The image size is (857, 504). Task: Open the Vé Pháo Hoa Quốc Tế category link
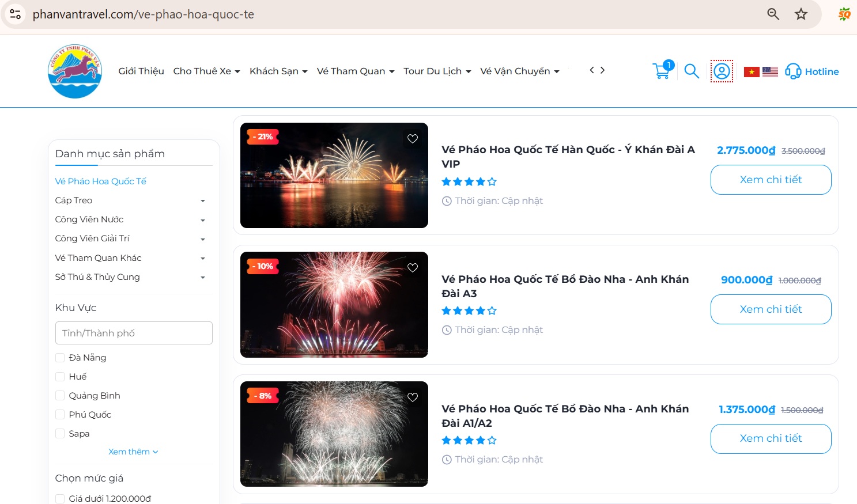tap(100, 181)
